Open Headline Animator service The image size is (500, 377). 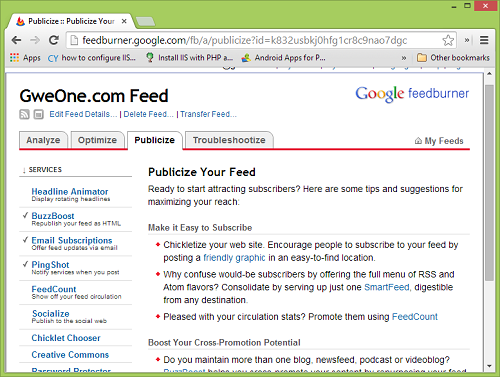pos(70,192)
